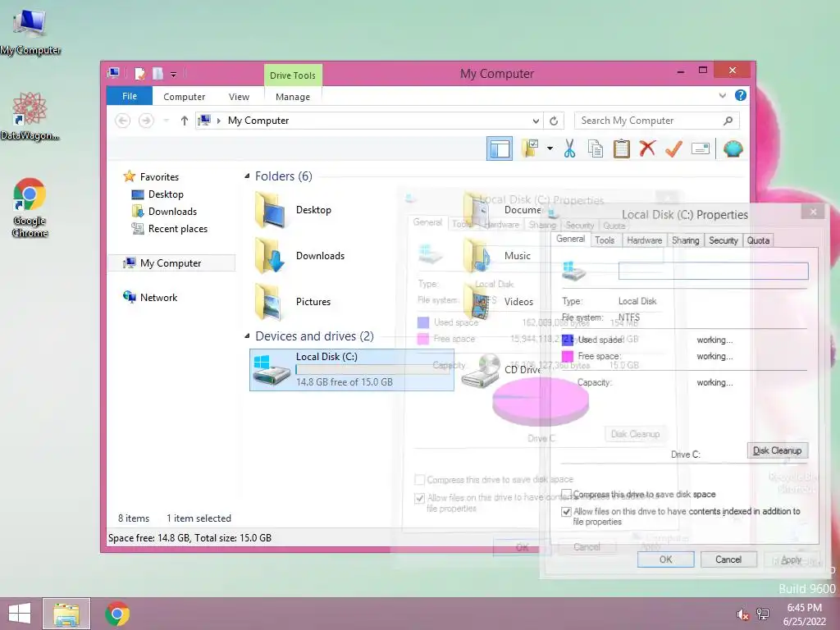Click the Forward navigation arrow

click(146, 121)
